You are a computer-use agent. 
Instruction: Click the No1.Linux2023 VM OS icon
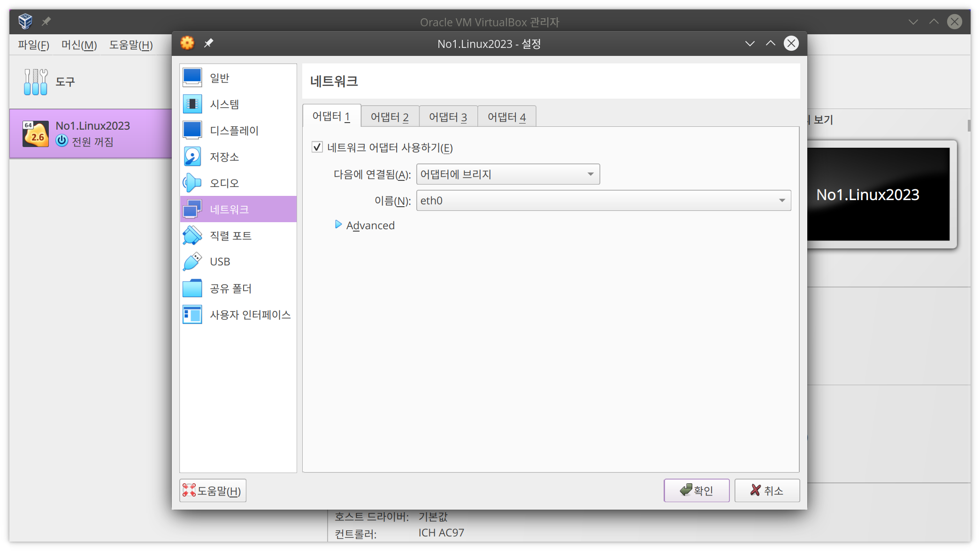[x=36, y=134]
